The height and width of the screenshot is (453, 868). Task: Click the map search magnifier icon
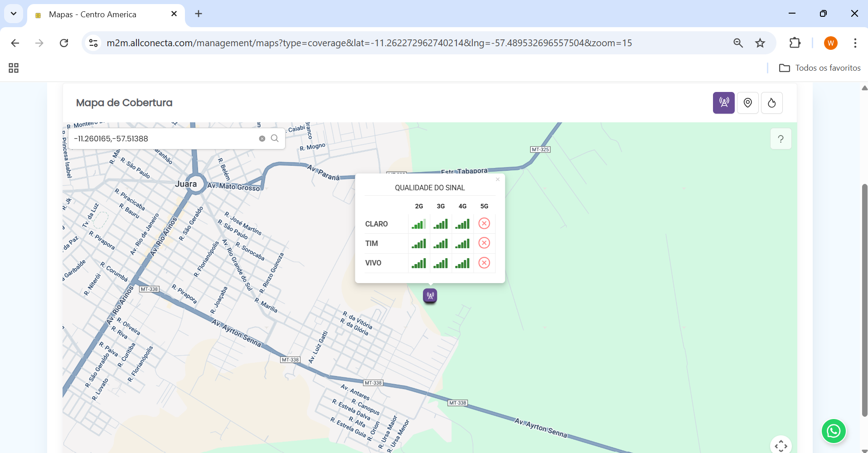coord(275,139)
